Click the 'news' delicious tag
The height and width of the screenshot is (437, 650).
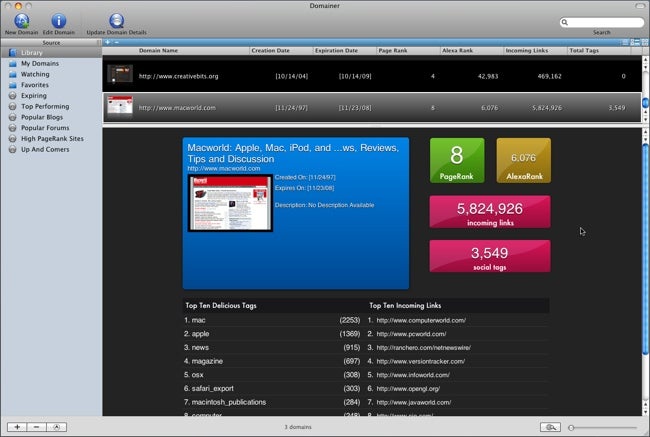pos(200,347)
